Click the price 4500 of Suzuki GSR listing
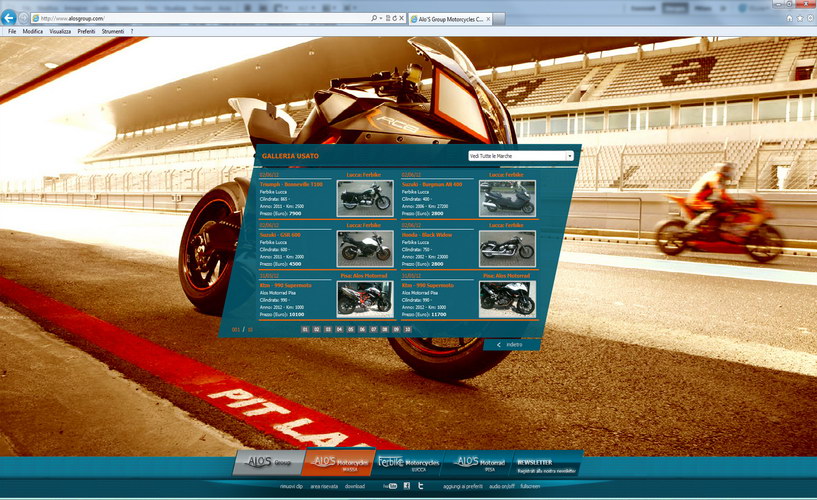 [x=295, y=264]
